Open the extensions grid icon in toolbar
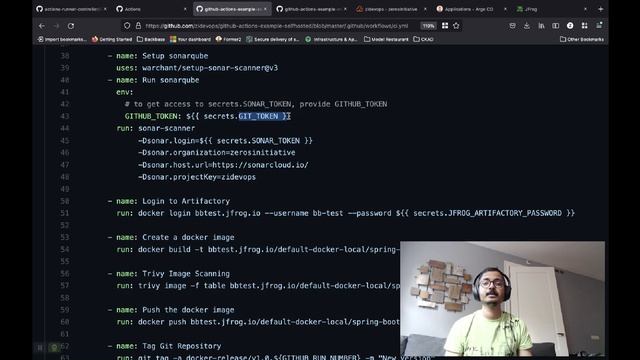This screenshot has height=360, width=640. (x=584, y=26)
